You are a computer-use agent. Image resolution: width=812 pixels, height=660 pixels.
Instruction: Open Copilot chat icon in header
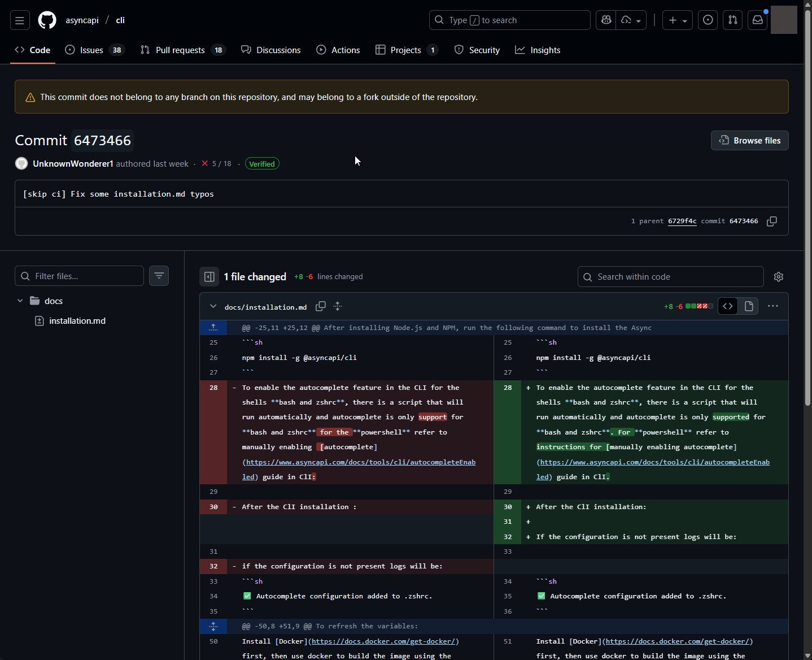pos(606,20)
